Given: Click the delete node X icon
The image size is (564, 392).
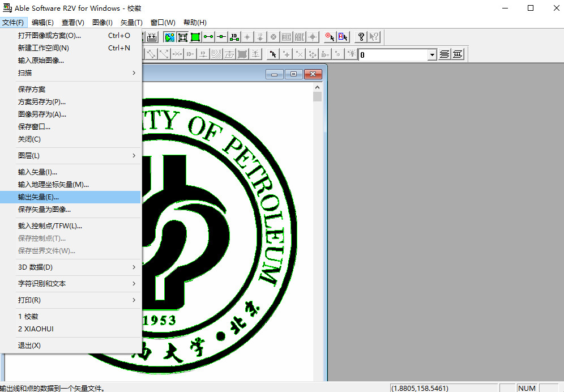Looking at the screenshot, I should pyautogui.click(x=299, y=54).
